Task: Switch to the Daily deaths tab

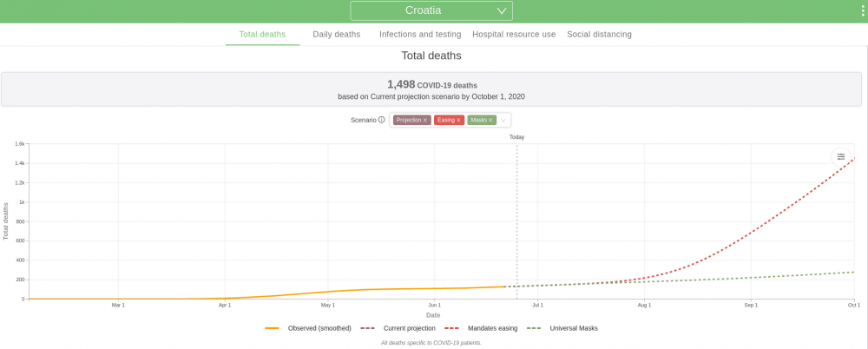Action: click(337, 35)
